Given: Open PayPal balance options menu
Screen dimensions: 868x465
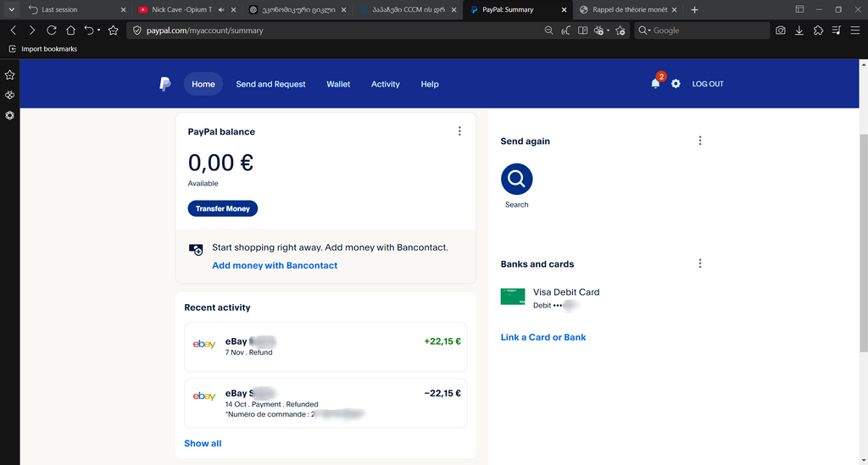Looking at the screenshot, I should point(459,131).
